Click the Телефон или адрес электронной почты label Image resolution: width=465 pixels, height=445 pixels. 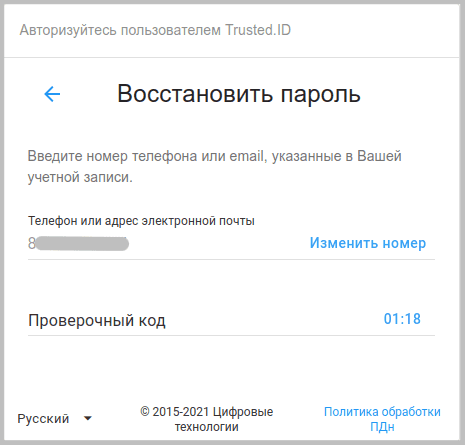point(141,221)
